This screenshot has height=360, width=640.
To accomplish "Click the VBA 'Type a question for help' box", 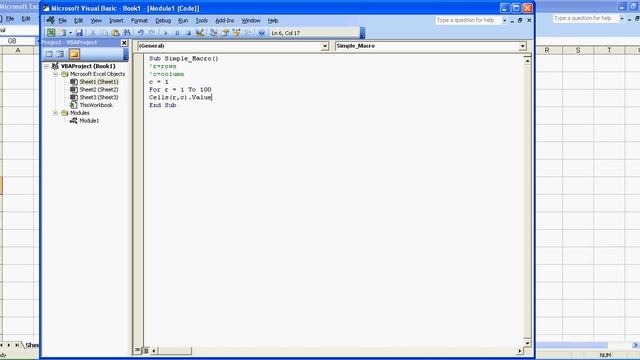I will point(468,20).
